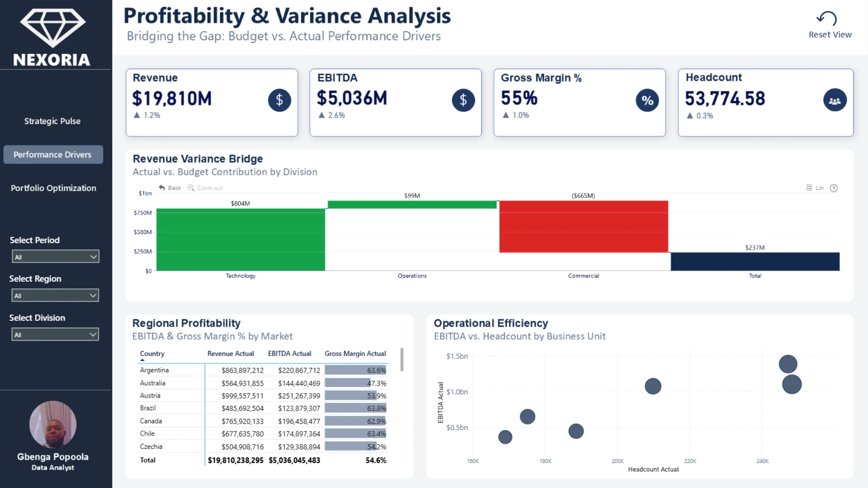Open the Select Division dropdown
The image size is (868, 488).
click(55, 334)
